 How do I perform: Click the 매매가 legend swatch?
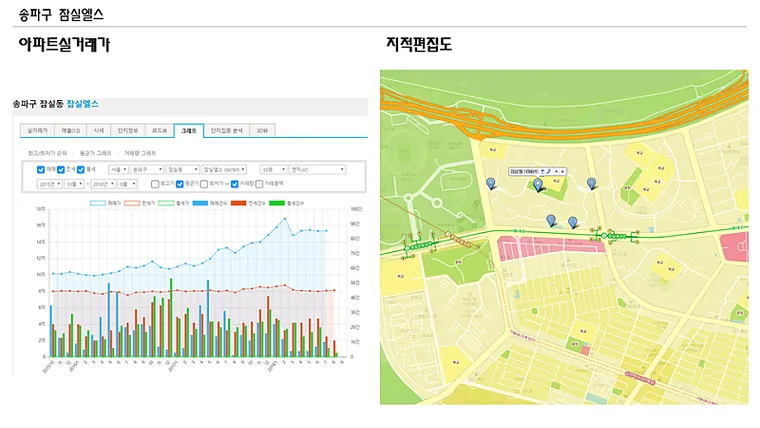click(x=98, y=204)
